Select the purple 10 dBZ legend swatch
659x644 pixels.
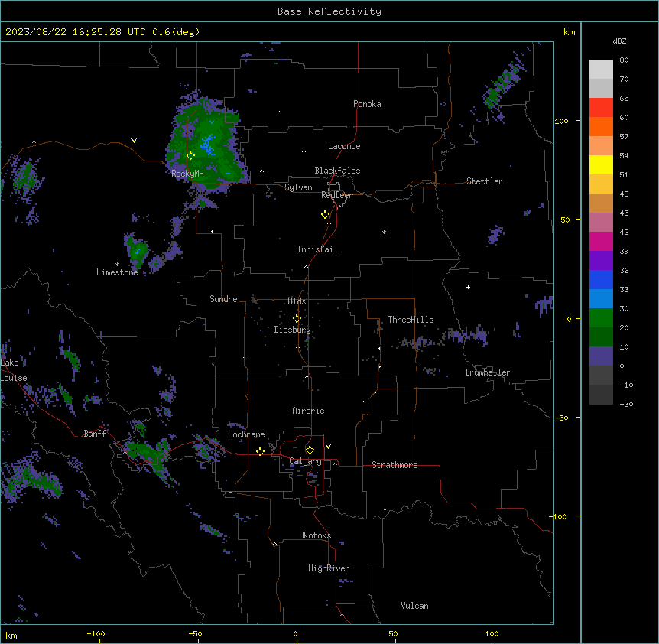pos(601,356)
